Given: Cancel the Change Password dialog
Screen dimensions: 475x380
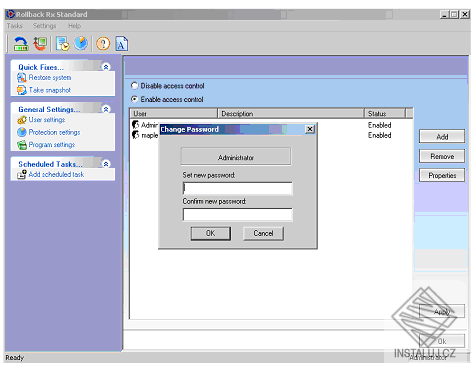Looking at the screenshot, I should [263, 233].
